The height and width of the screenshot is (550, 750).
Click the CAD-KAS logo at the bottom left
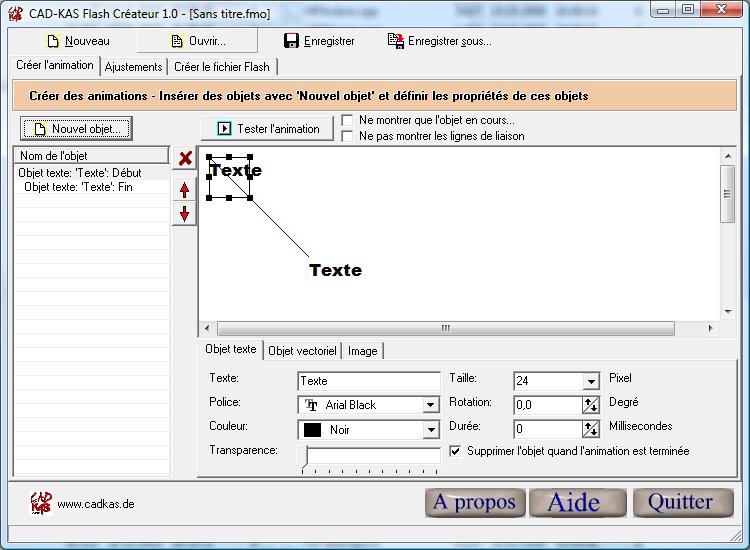(x=41, y=502)
